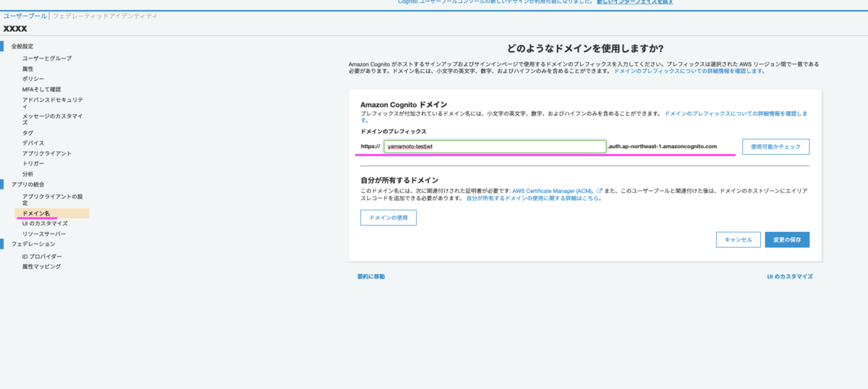868x389 pixels.
Task: Open prefix details link inside Cognito domain card
Action: point(736,114)
